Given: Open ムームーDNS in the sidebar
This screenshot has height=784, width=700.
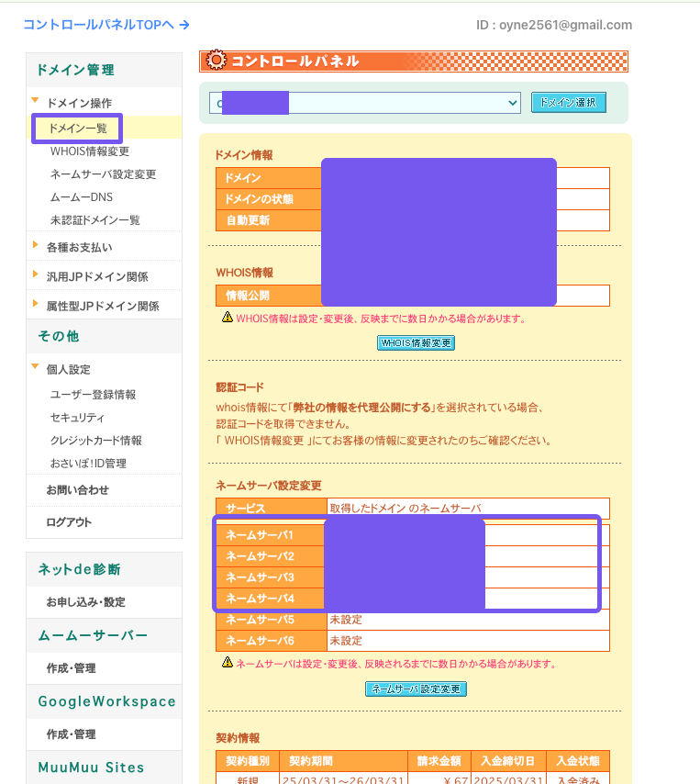Looking at the screenshot, I should (x=82, y=197).
